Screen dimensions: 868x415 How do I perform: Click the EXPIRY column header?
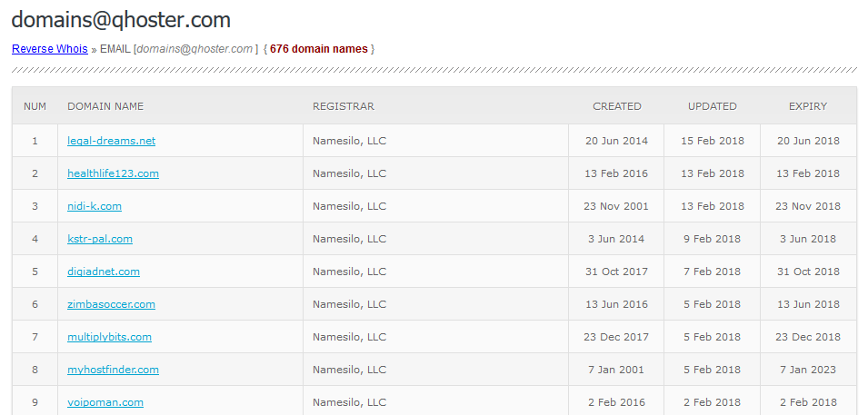point(808,106)
